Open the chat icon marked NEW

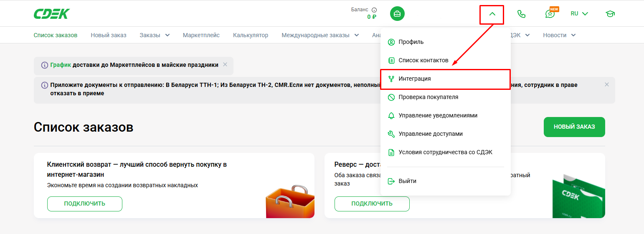550,14
